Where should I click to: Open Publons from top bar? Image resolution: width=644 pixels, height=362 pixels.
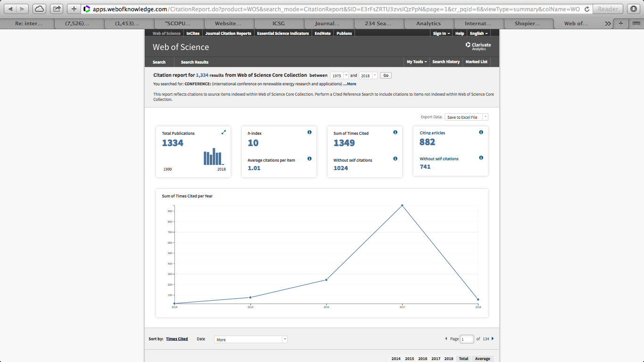[x=344, y=33]
